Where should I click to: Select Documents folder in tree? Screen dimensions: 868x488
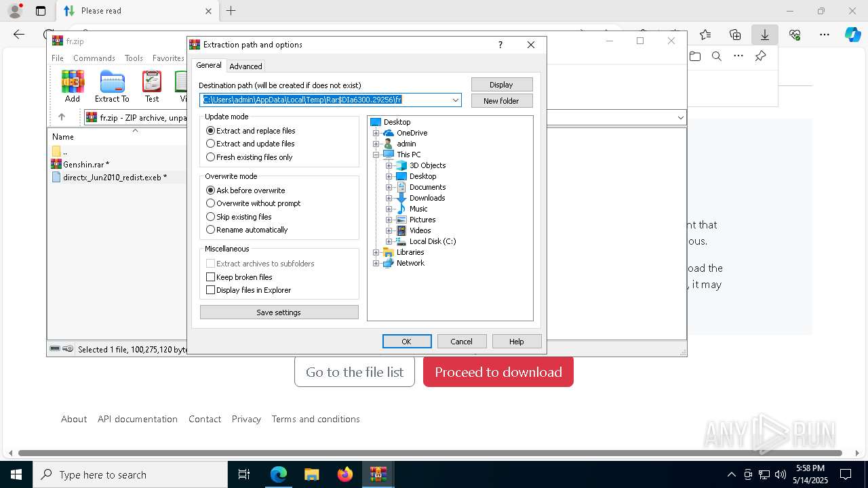(427, 187)
